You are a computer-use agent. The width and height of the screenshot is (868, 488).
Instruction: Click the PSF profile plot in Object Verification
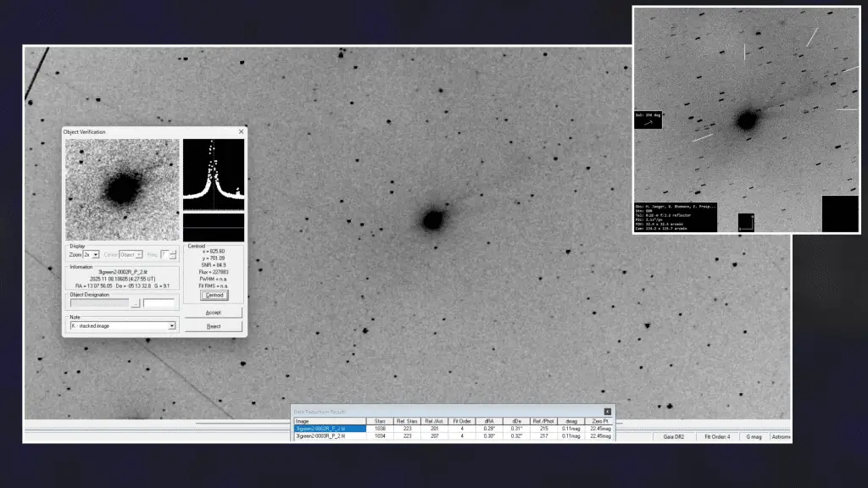(214, 171)
